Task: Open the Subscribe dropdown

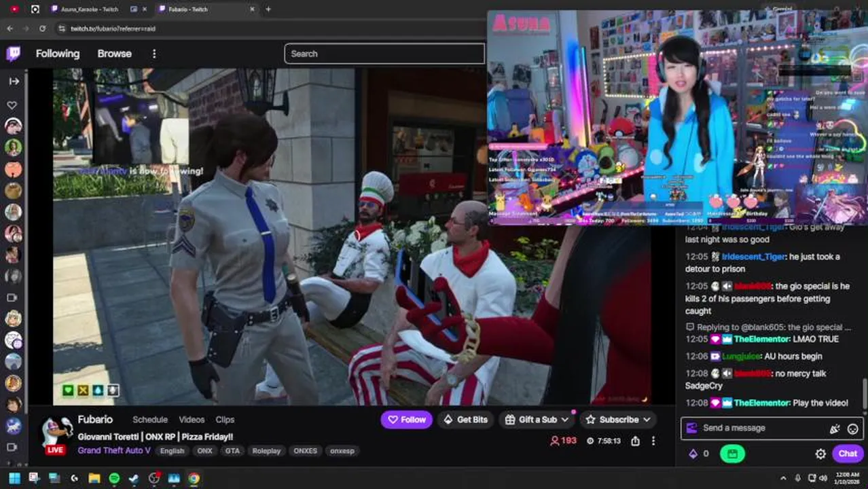Action: (618, 420)
